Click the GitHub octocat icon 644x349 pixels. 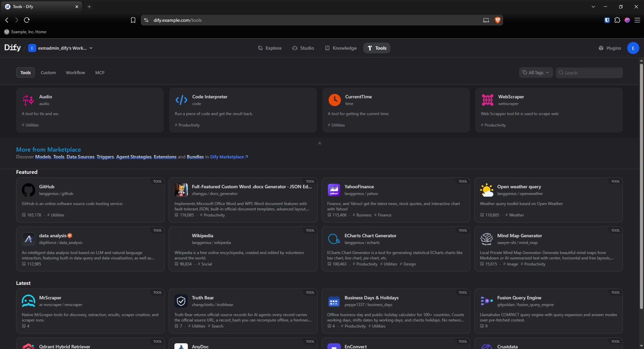click(29, 190)
